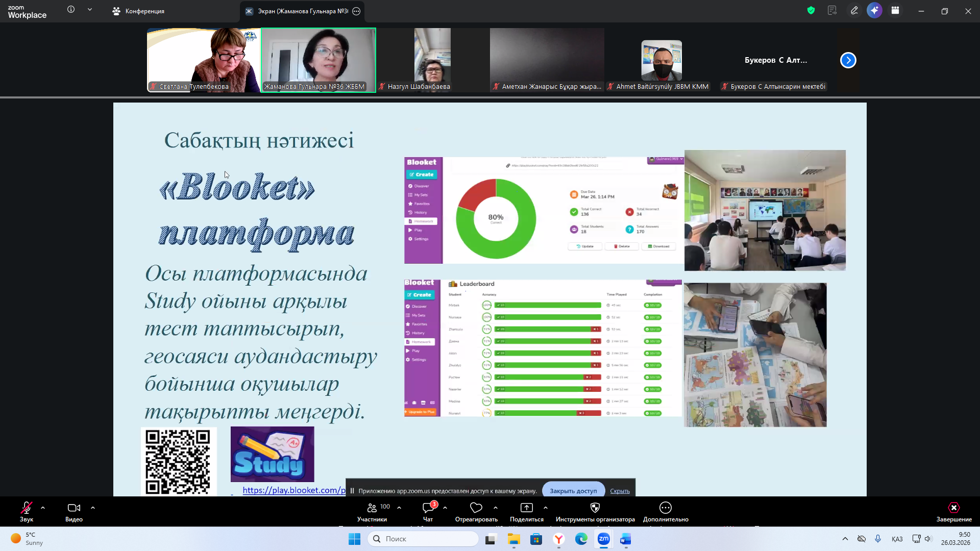Toggle microphone icon in system tray

[x=878, y=539]
